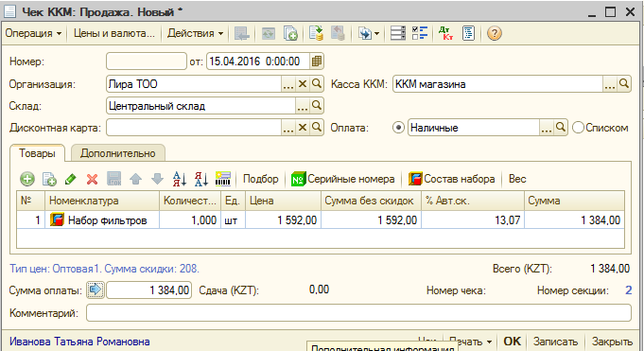Viewport: 644px width, 351px height.
Task: Click the barcode scanner search icon
Action: [223, 179]
